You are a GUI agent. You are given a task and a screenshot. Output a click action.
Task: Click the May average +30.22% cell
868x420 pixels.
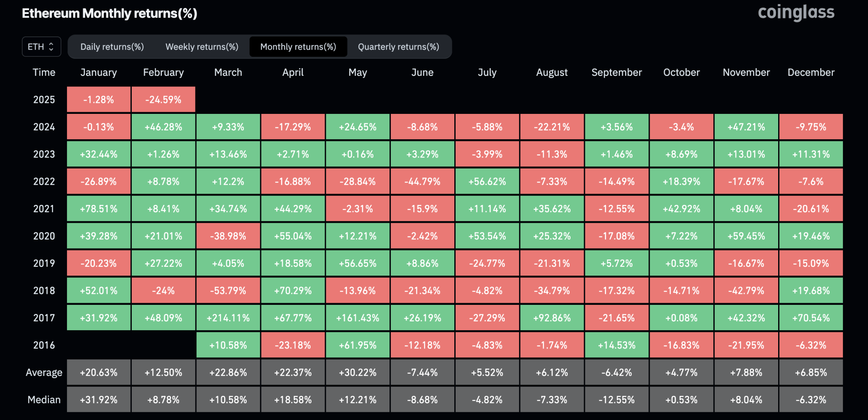point(358,373)
